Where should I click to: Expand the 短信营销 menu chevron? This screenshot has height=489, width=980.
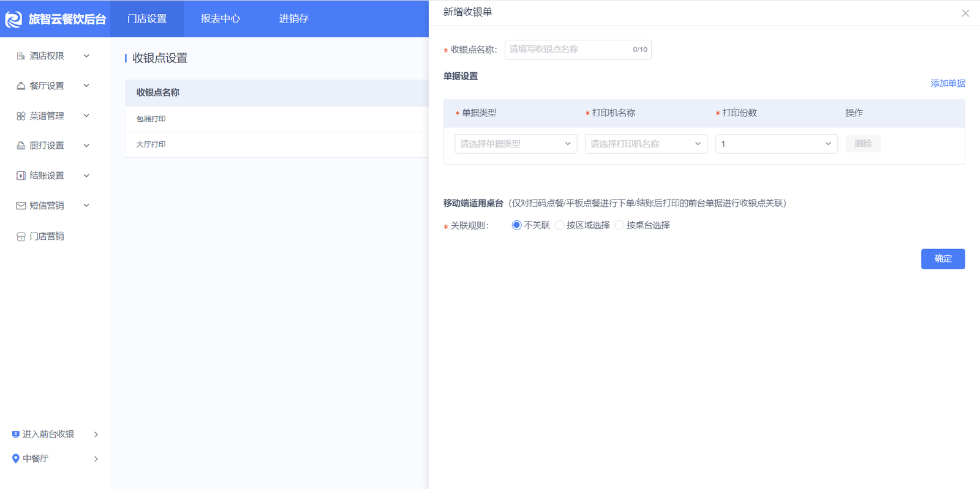tap(86, 206)
